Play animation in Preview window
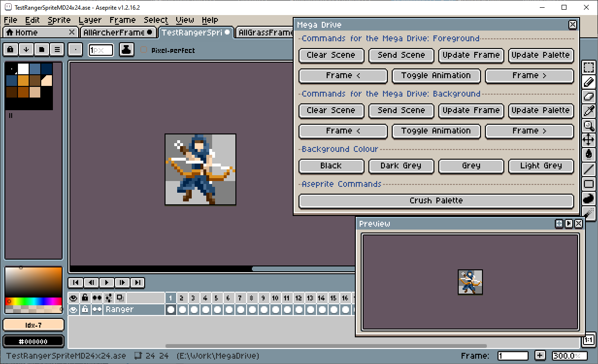598x364 pixels. tap(568, 224)
